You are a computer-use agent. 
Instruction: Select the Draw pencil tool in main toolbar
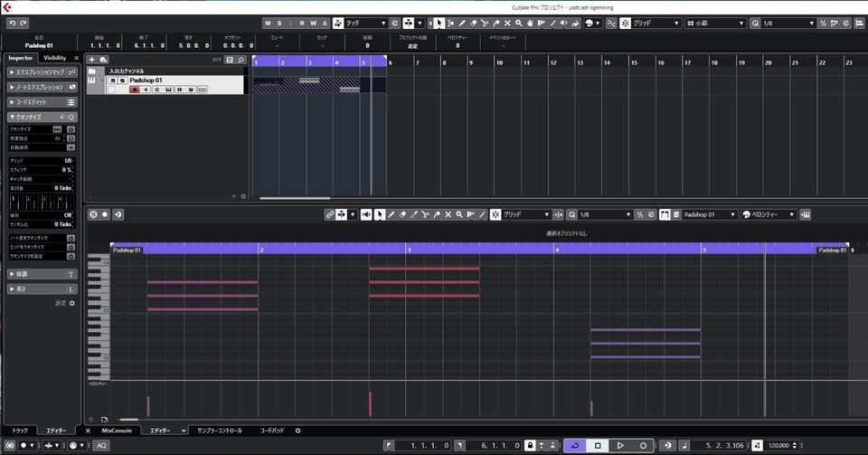[x=462, y=24]
